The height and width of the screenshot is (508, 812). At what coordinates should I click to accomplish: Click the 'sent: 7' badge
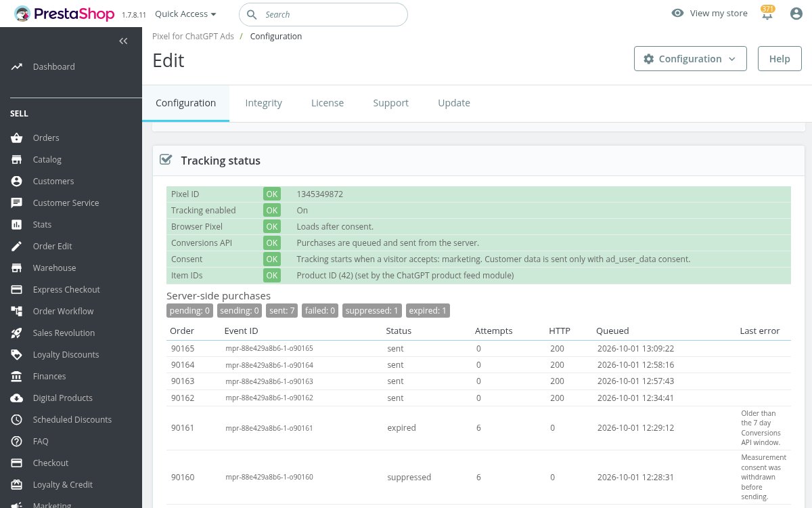pos(281,311)
